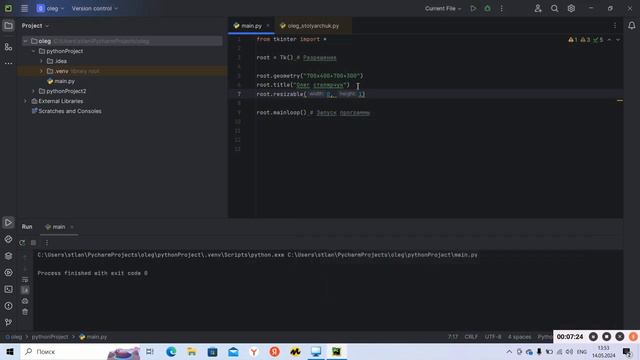Click main.py breadcrumb in navigation bar

(93, 337)
